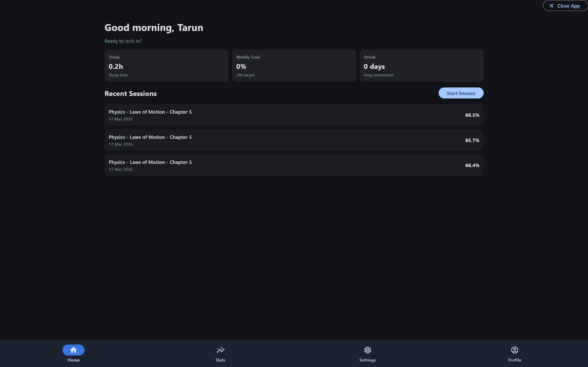Switch to the Settings tab label
The width and height of the screenshot is (588, 367).
click(x=367, y=360)
